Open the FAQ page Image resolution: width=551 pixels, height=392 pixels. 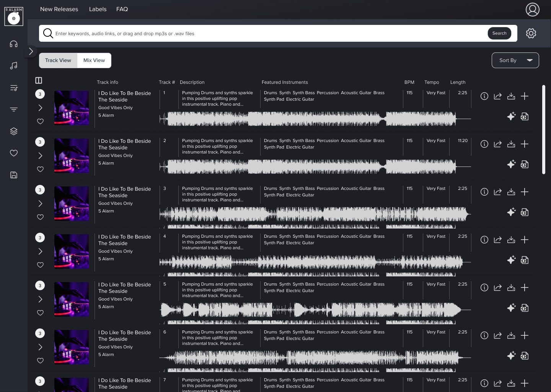pyautogui.click(x=122, y=9)
